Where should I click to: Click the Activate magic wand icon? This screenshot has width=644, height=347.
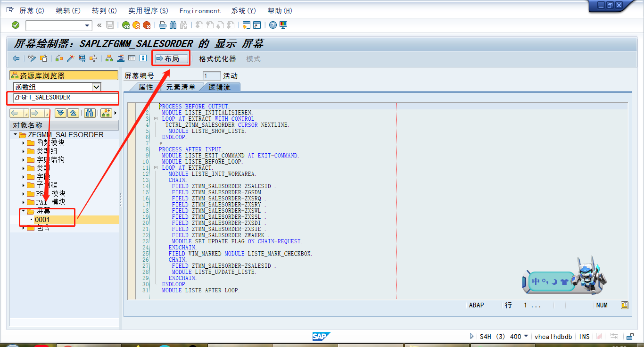(70, 58)
